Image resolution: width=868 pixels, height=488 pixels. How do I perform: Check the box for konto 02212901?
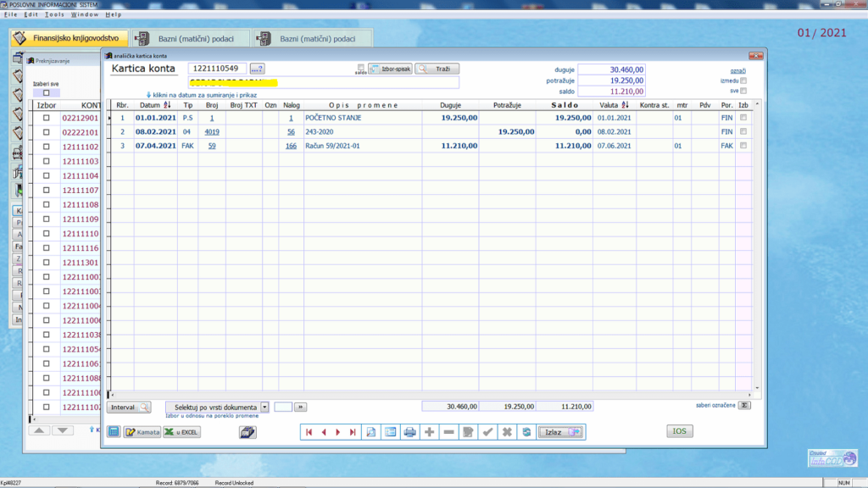coord(47,118)
